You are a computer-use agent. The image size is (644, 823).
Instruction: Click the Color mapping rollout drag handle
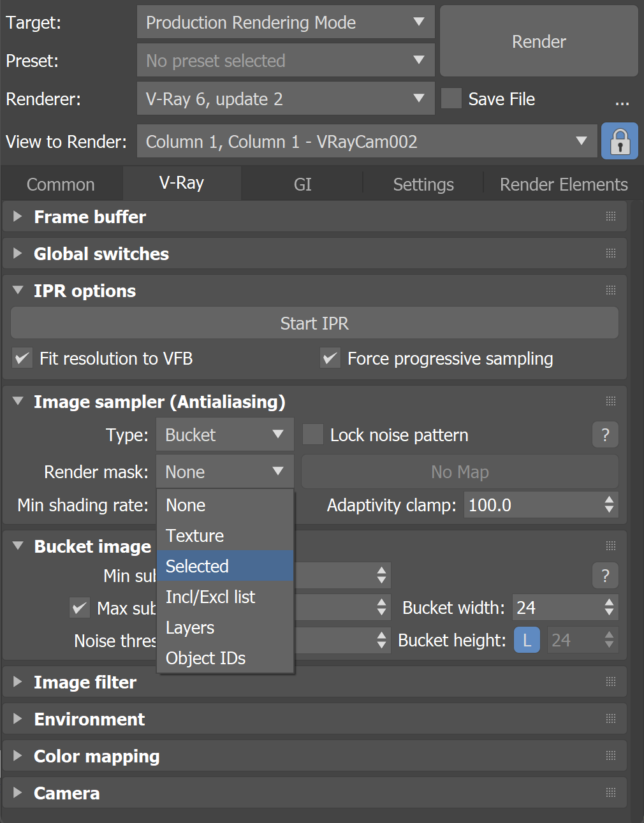(610, 756)
